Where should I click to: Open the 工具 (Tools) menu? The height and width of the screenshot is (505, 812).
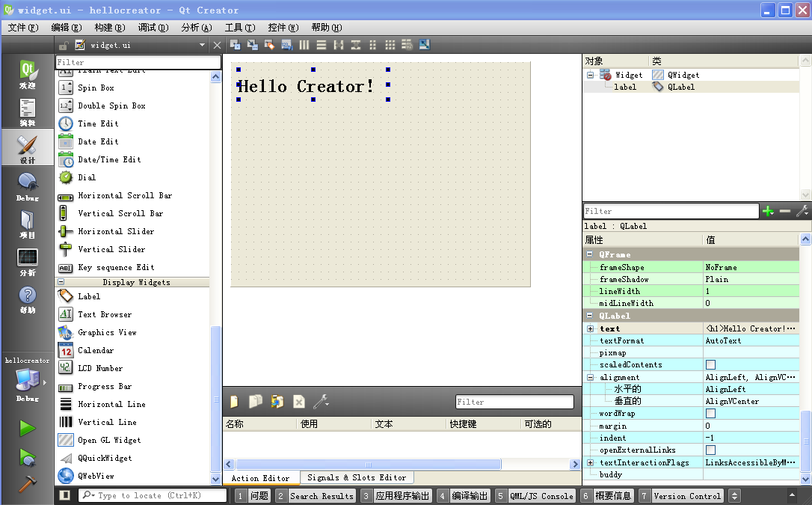[x=240, y=28]
